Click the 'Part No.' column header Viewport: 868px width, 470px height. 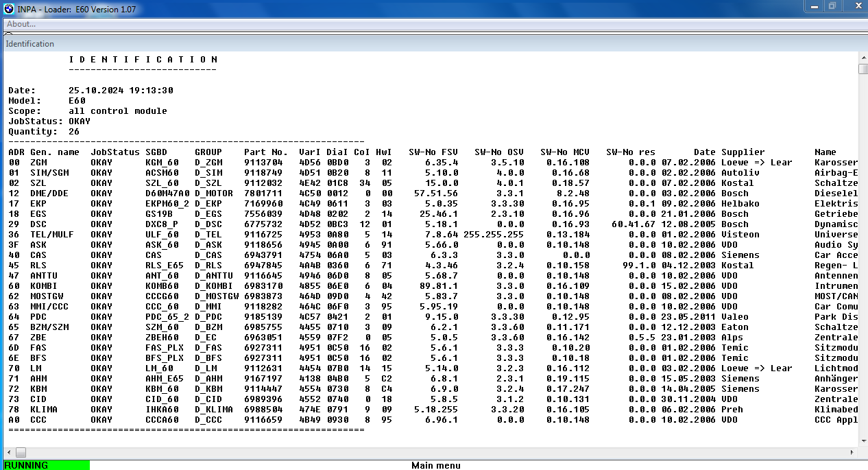(266, 152)
